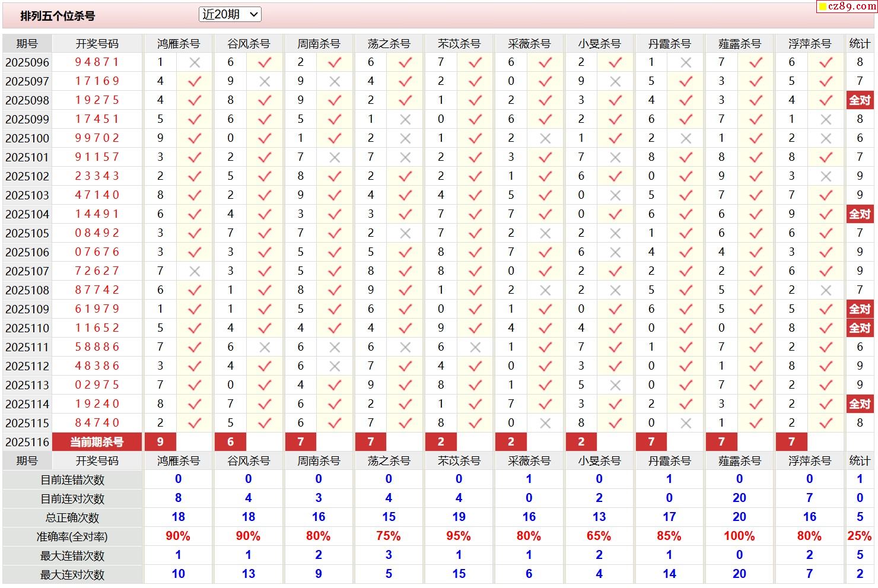This screenshot has height=588, width=878.
Task: Click the 排列五个位杀号 page title
Action: [x=58, y=16]
